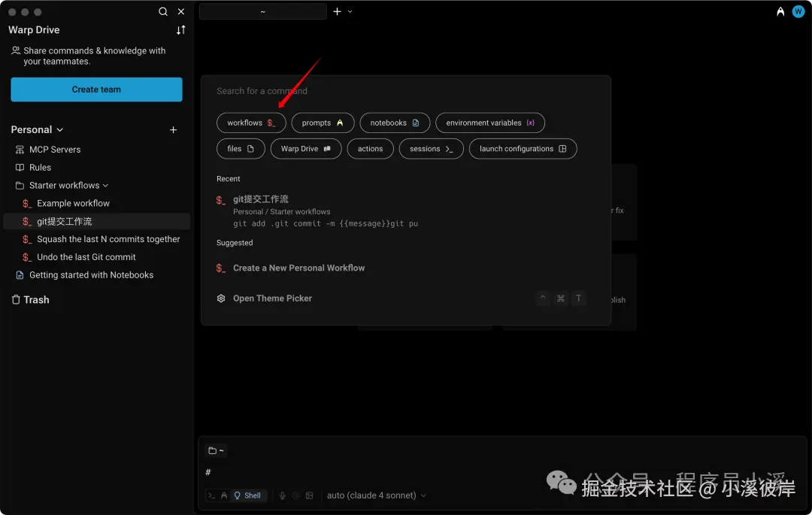Switch input to agent mode icon

click(224, 495)
